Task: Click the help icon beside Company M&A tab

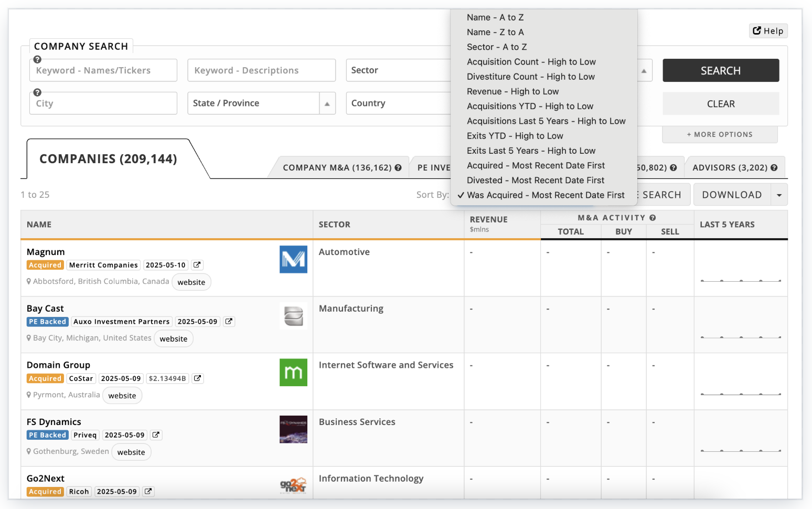Action: point(398,168)
